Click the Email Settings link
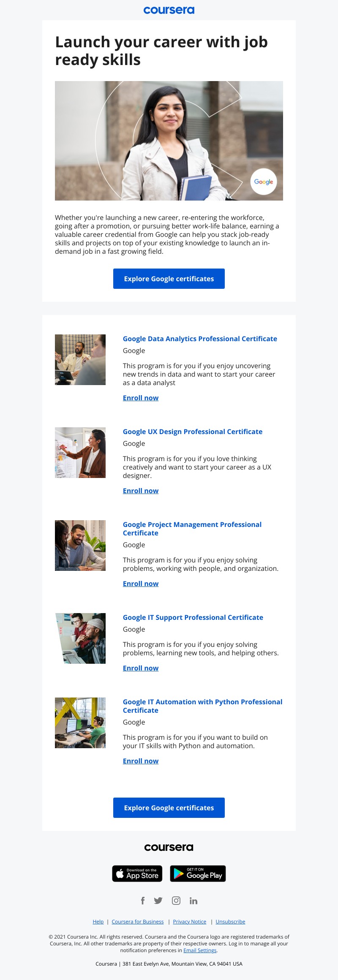This screenshot has width=338, height=980. tap(200, 950)
